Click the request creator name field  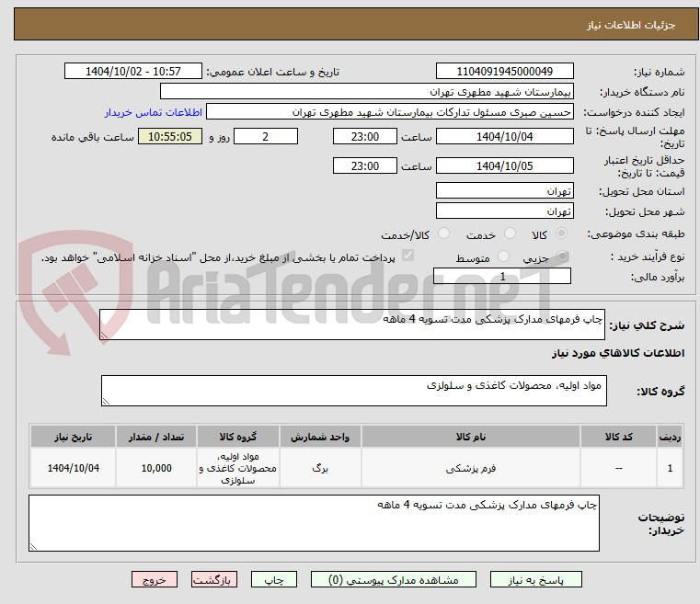click(x=390, y=112)
